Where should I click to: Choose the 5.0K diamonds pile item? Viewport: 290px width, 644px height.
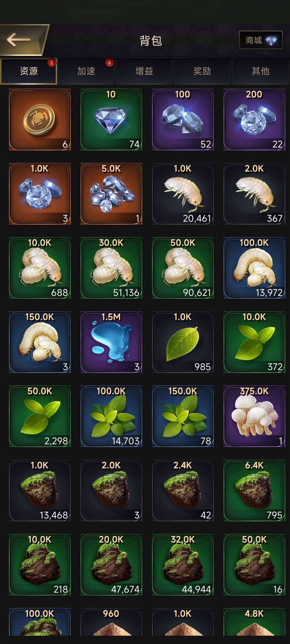pos(111,193)
